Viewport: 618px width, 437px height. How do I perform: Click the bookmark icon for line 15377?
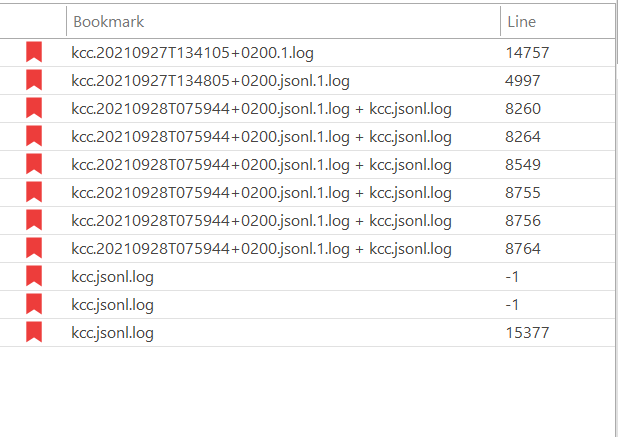pos(34,332)
